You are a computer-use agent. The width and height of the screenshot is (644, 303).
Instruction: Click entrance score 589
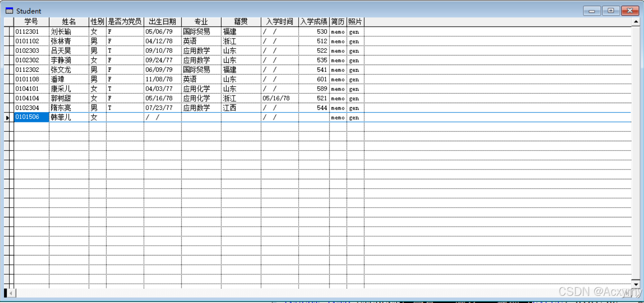click(313, 89)
